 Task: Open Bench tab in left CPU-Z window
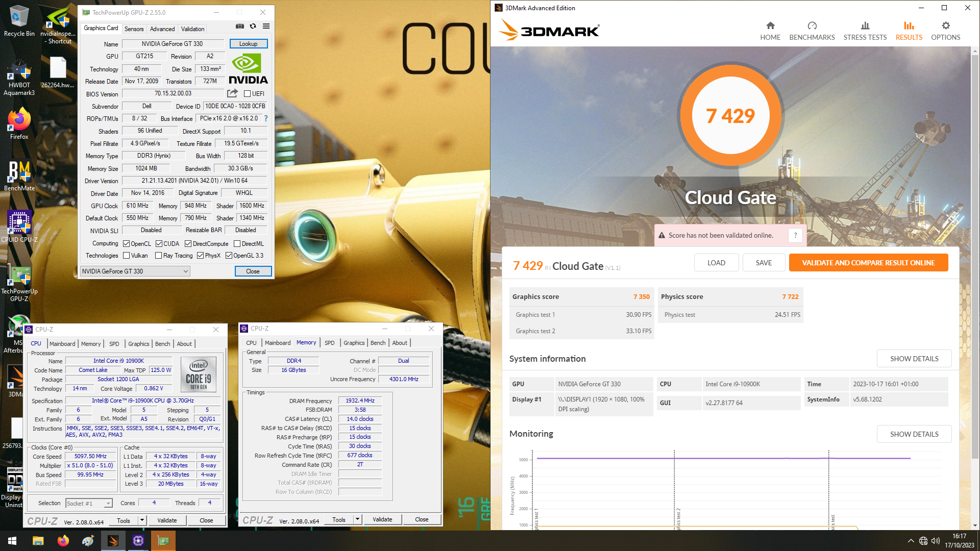[x=162, y=344]
